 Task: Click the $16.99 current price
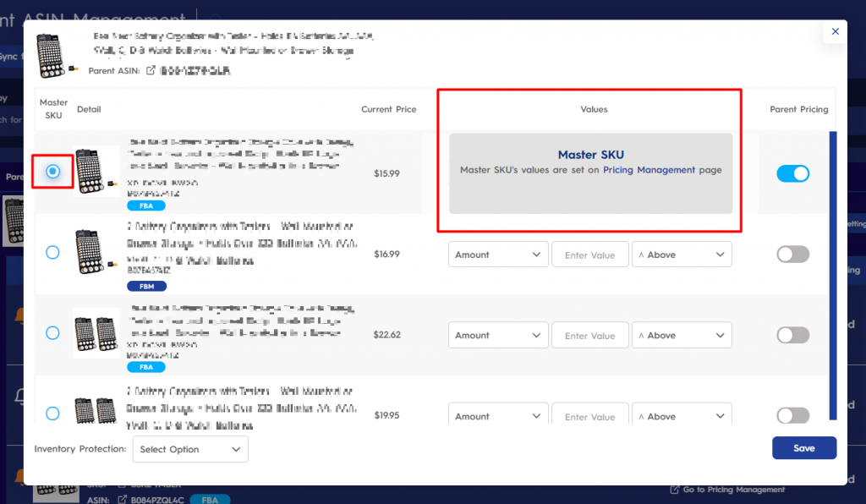click(x=386, y=254)
